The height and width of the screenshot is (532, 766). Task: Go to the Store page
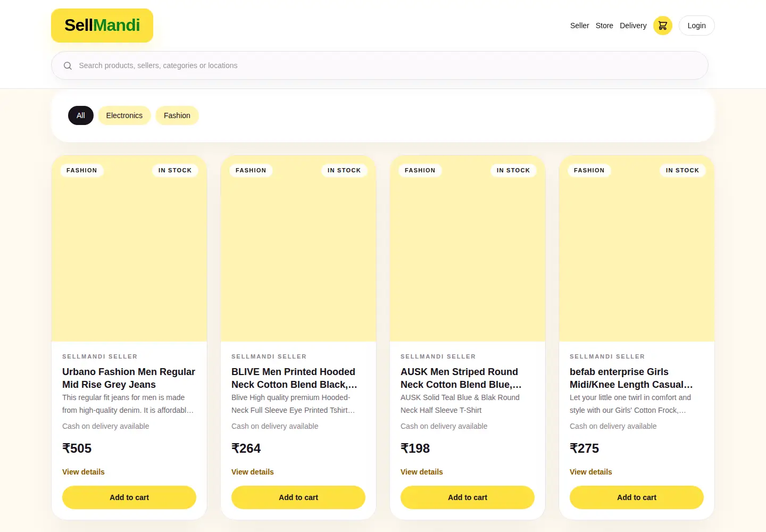tap(604, 26)
